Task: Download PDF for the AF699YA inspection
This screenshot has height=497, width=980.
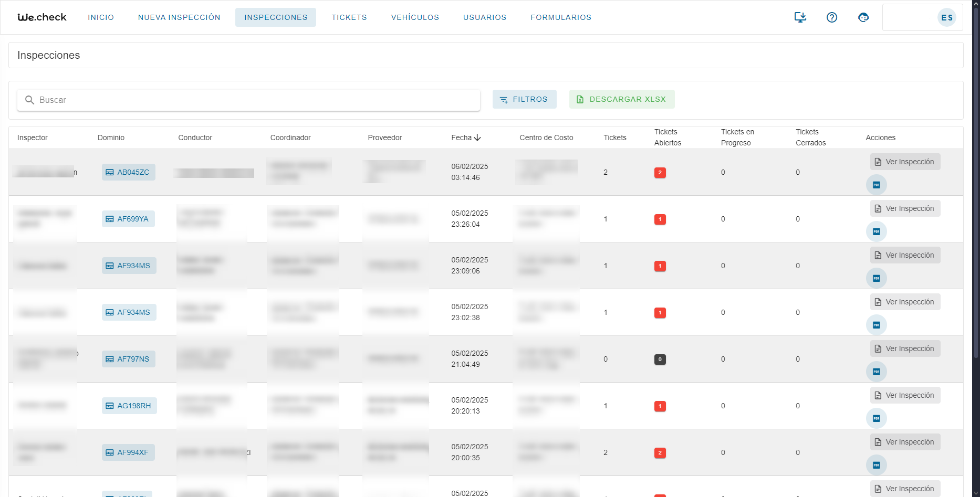Action: (x=876, y=231)
